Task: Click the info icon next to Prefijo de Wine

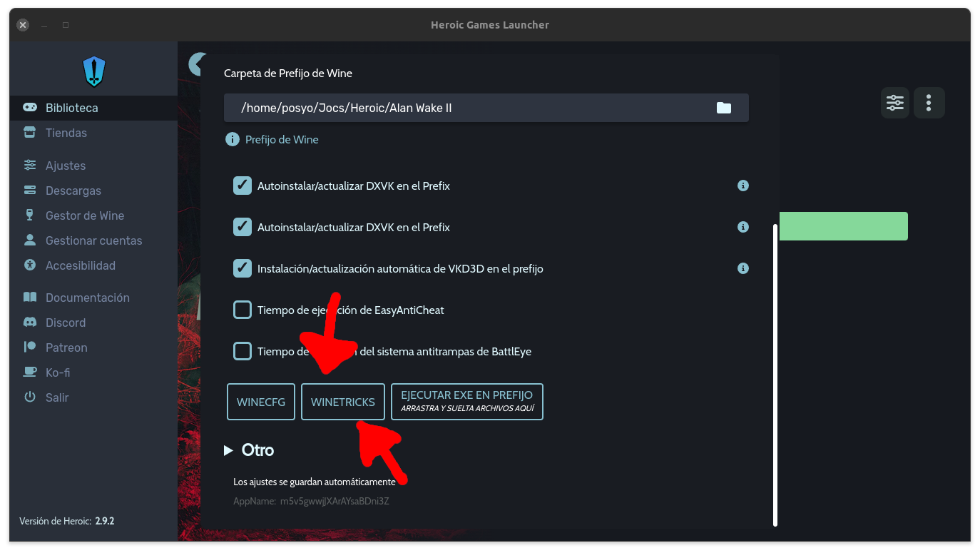Action: click(232, 140)
